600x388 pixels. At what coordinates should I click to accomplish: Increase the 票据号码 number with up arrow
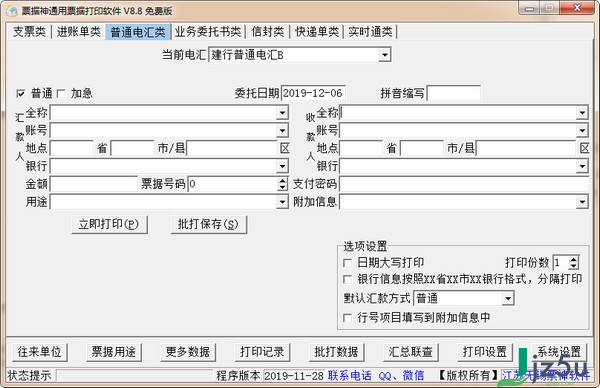tap(282, 181)
